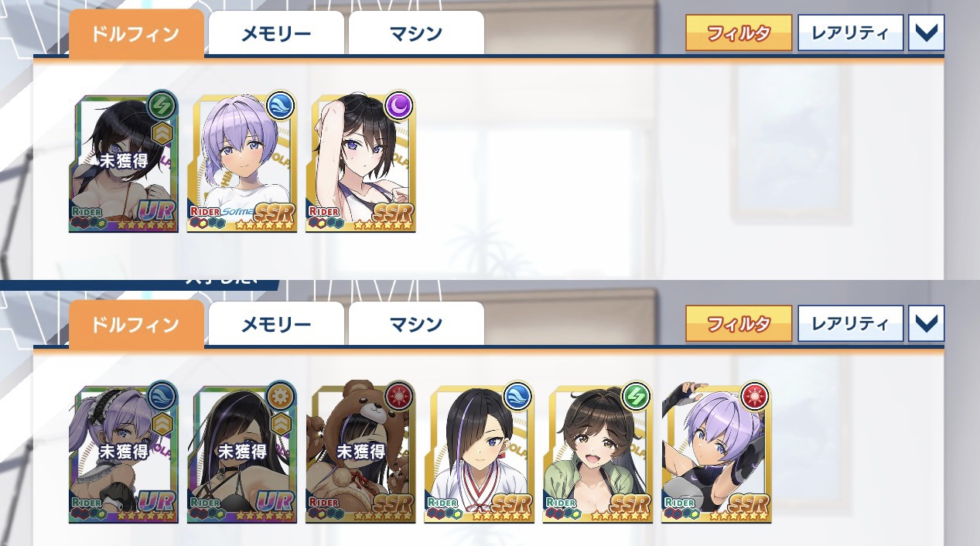Click blue wave icon on top lavender-hair SSR card
The height and width of the screenshot is (546, 980).
(282, 105)
